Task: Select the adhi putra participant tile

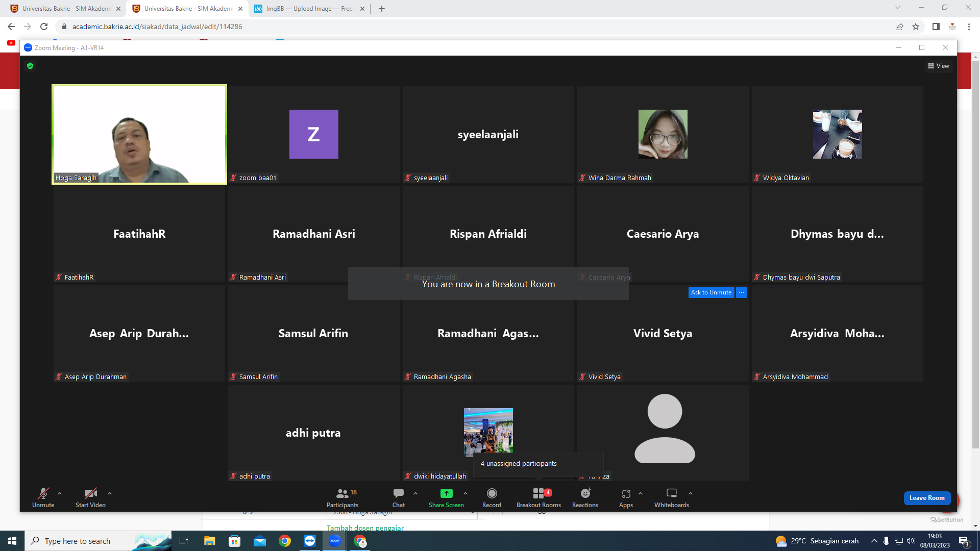Action: coord(314,433)
